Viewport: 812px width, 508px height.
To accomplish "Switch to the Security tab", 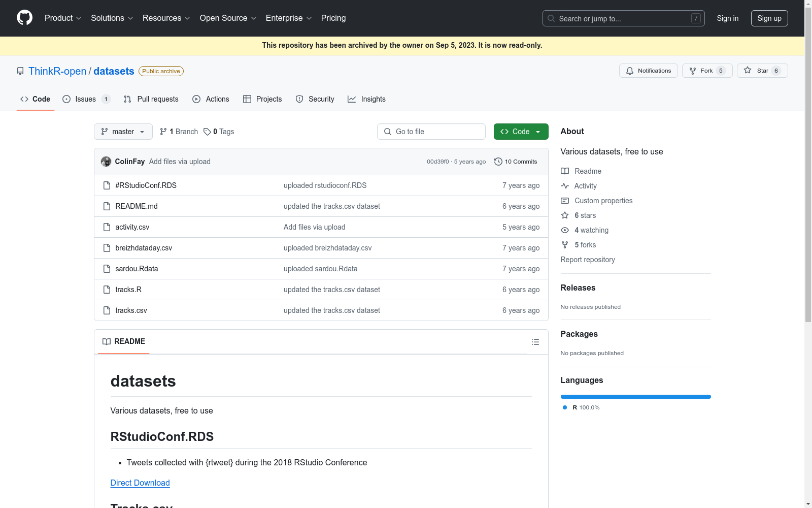I will (x=315, y=99).
